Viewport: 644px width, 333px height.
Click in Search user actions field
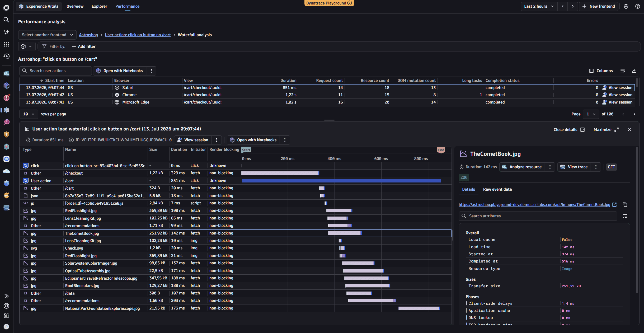click(x=55, y=71)
